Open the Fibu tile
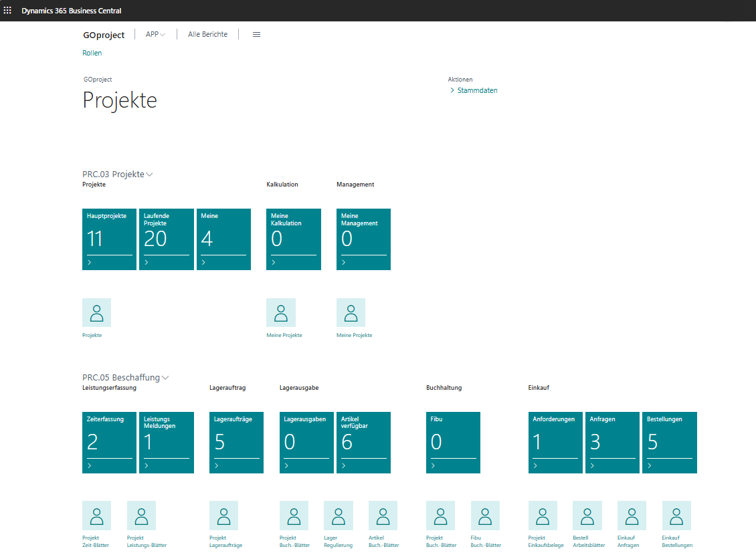 coord(453,443)
